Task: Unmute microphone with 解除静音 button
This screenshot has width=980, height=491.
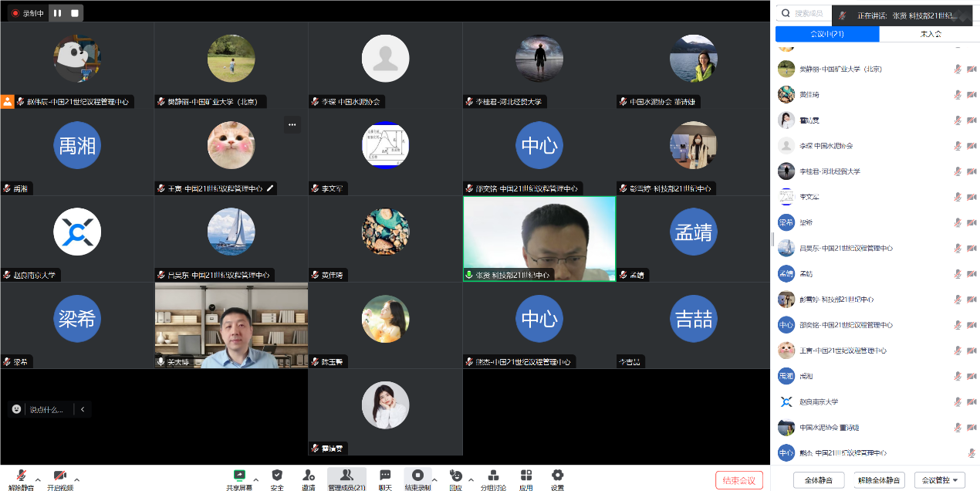Action: click(21, 476)
